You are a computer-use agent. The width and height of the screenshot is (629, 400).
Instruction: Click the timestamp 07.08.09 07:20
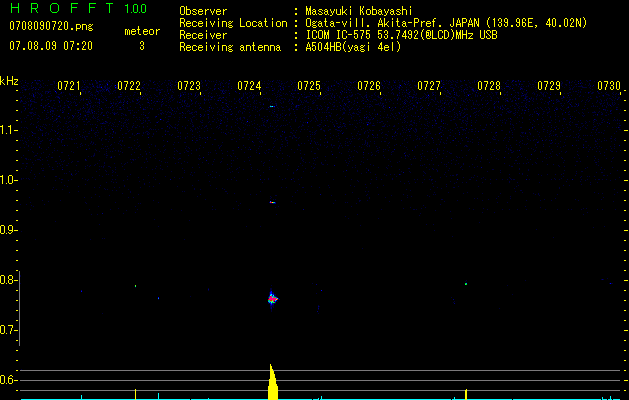[51, 46]
